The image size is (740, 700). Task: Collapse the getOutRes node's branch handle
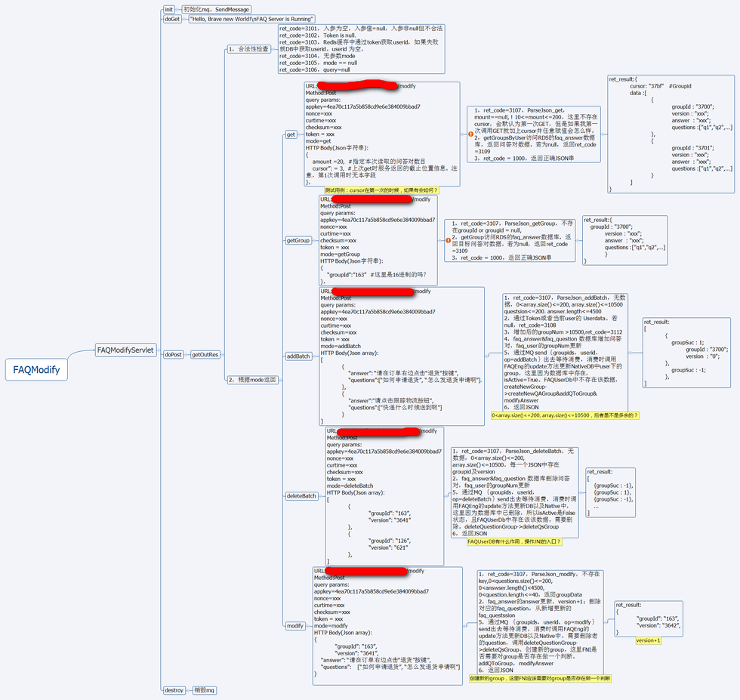coord(224,354)
